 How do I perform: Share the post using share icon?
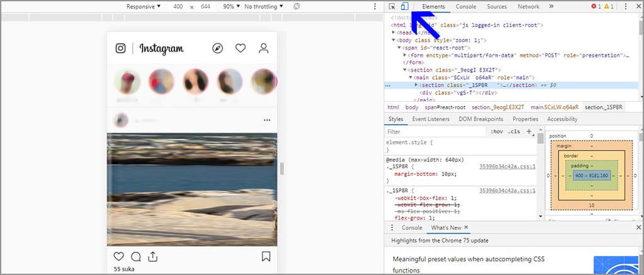point(152,256)
